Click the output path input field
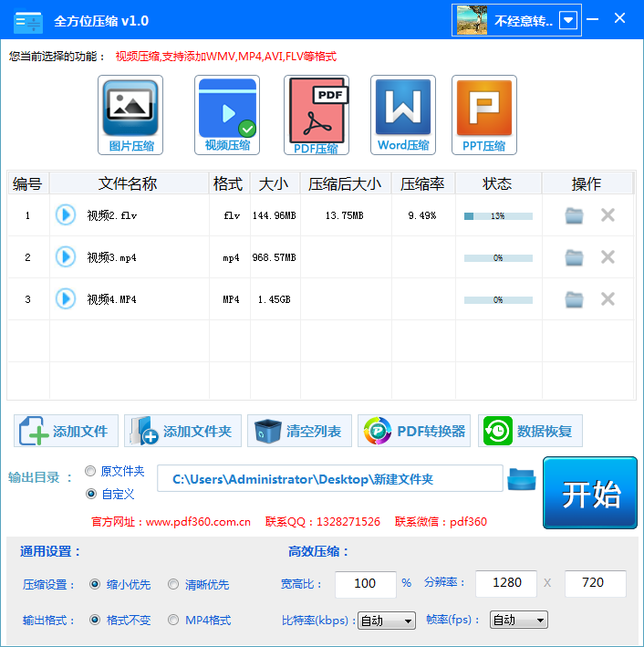 (x=330, y=479)
